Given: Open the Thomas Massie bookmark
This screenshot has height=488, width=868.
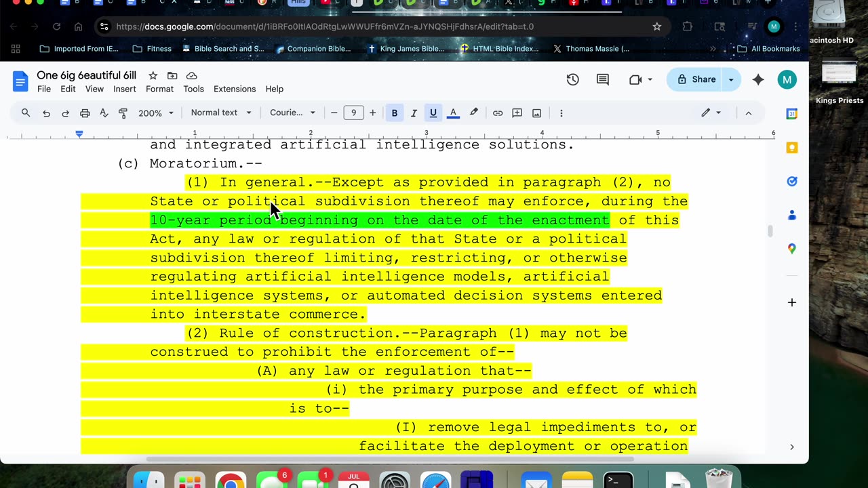Looking at the screenshot, I should [x=591, y=49].
